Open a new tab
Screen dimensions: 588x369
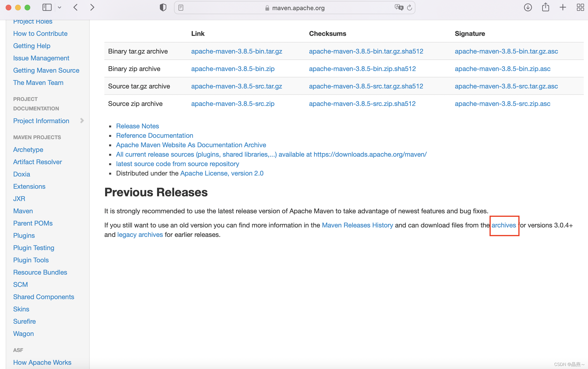562,8
